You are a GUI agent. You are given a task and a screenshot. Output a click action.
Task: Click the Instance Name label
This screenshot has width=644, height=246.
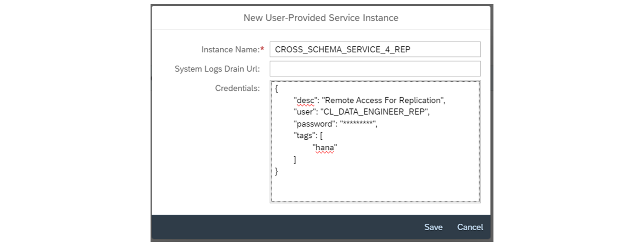point(230,50)
